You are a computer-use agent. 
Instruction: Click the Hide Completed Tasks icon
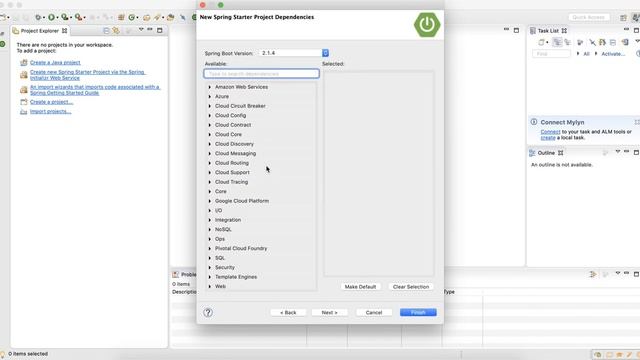pyautogui.click(x=592, y=42)
